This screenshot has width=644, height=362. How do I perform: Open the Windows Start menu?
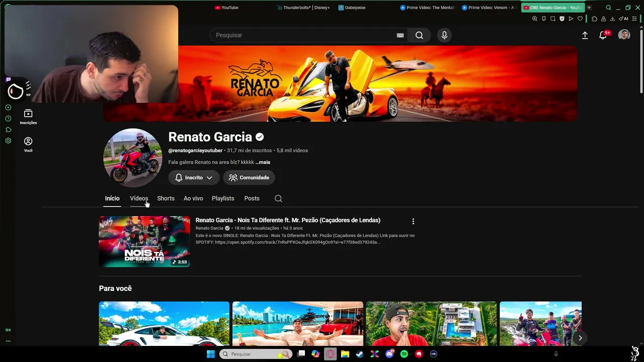pyautogui.click(x=211, y=354)
